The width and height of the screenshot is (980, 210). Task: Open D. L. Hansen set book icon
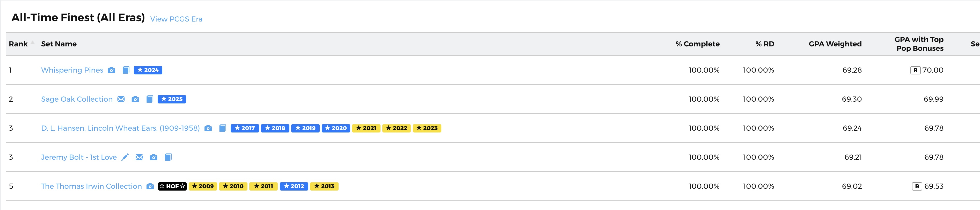click(223, 128)
